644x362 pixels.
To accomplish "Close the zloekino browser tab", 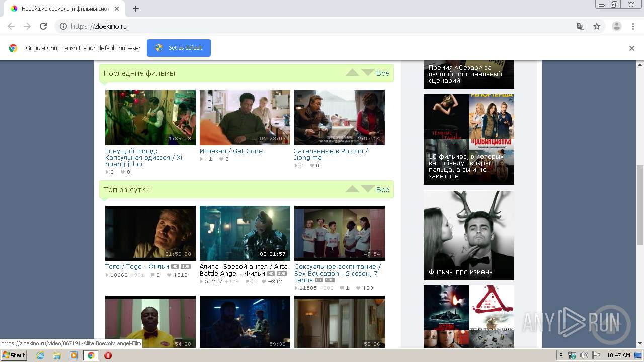I will coord(117,9).
